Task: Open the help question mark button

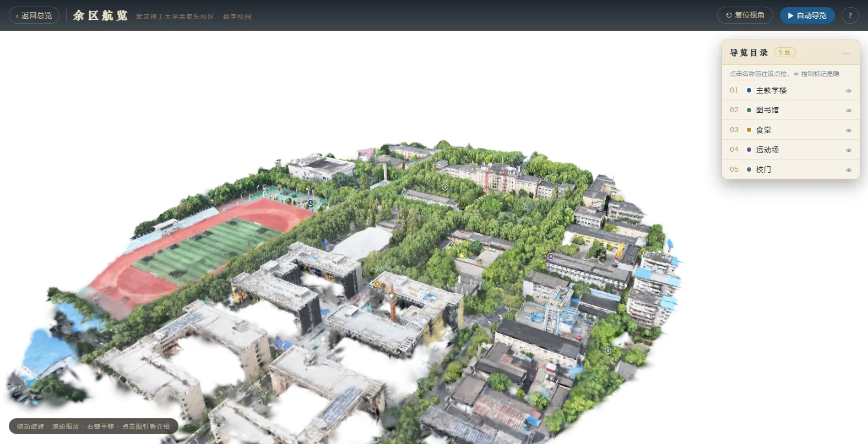Action: (x=850, y=15)
